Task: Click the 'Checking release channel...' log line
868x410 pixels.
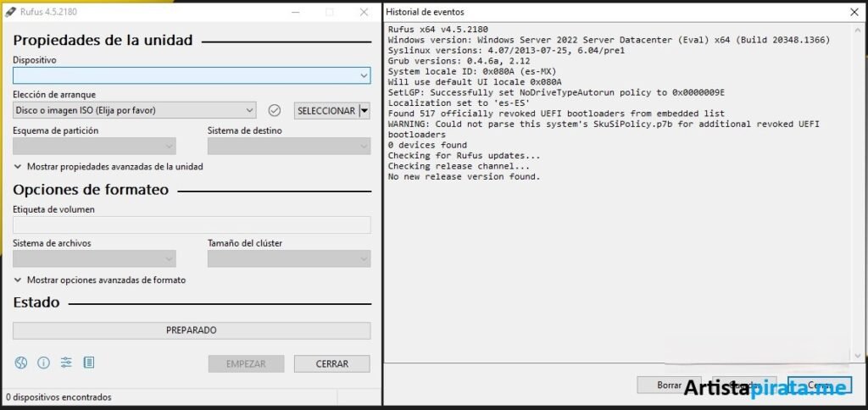Action: [459, 166]
